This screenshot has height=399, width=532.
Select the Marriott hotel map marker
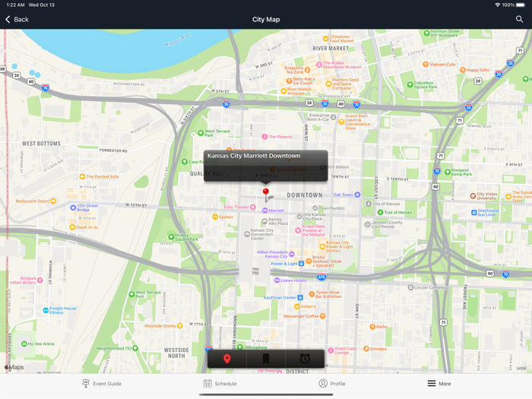pos(265,211)
